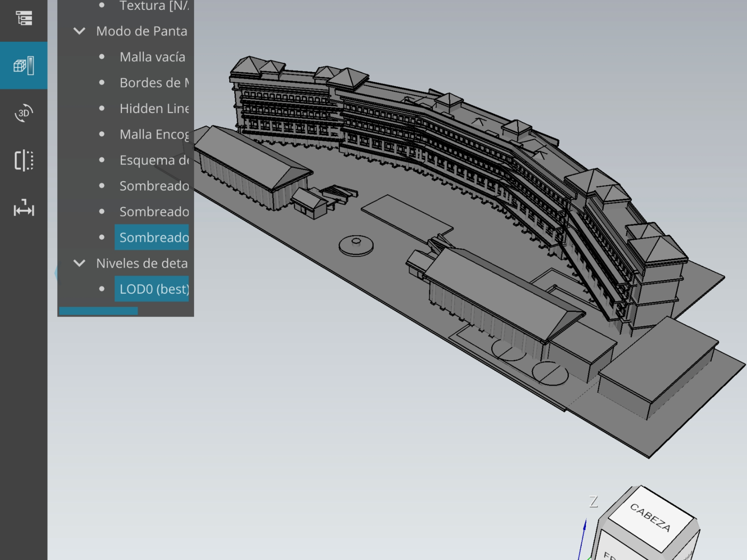Open the section cut tool icon
Image resolution: width=747 pixels, height=560 pixels.
(x=24, y=161)
